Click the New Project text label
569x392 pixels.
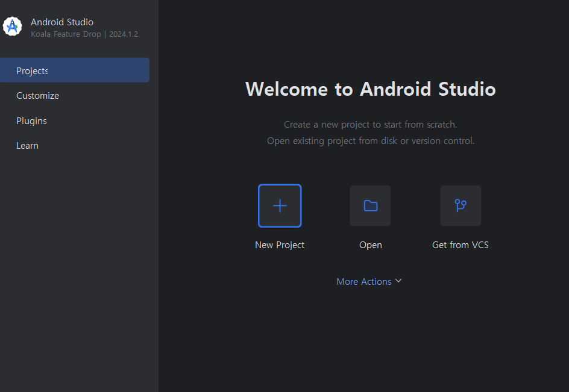[x=280, y=245]
